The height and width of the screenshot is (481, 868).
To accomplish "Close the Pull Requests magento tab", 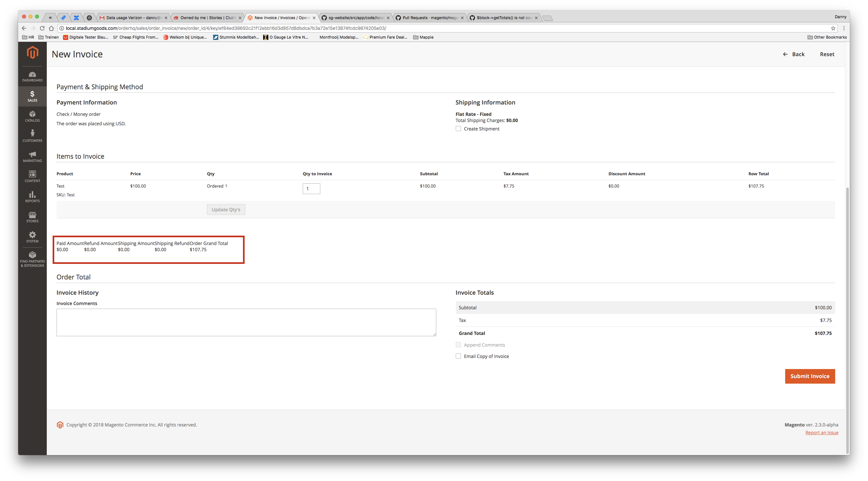I will coord(462,18).
